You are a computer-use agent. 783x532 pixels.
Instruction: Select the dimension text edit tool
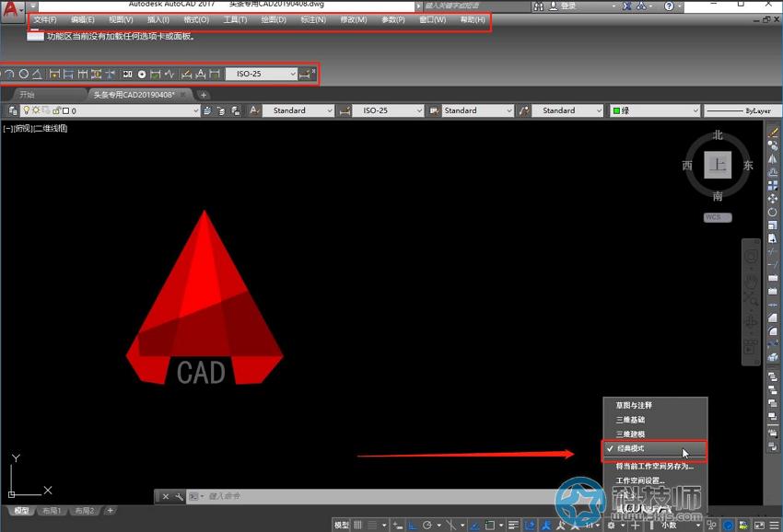[200, 75]
